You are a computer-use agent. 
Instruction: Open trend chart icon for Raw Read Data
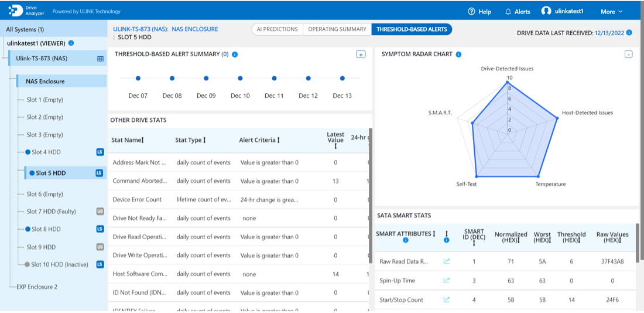point(447,261)
